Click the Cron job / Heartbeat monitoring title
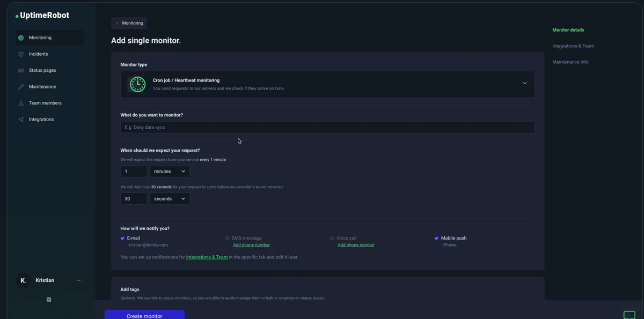 (x=186, y=80)
